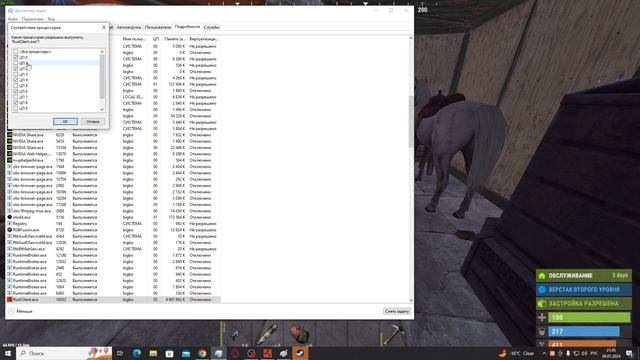Select the RustClient.exe process icon
This screenshot has height=360, width=640.
[9, 300]
